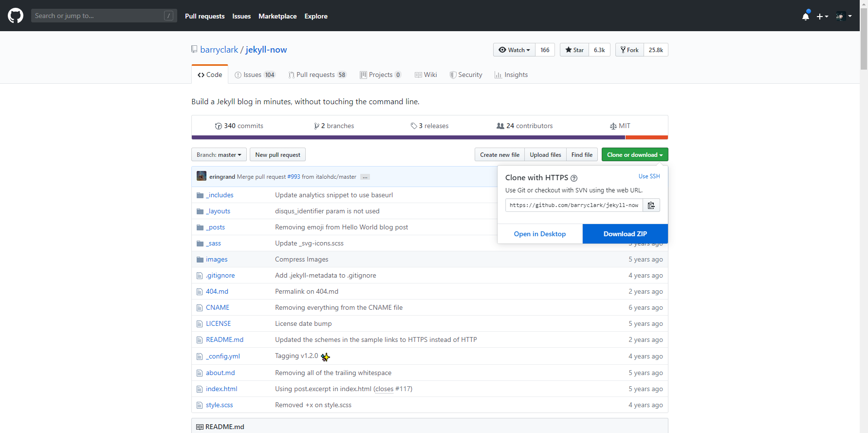
Task: Click the _sass folder icon
Action: pyautogui.click(x=200, y=244)
